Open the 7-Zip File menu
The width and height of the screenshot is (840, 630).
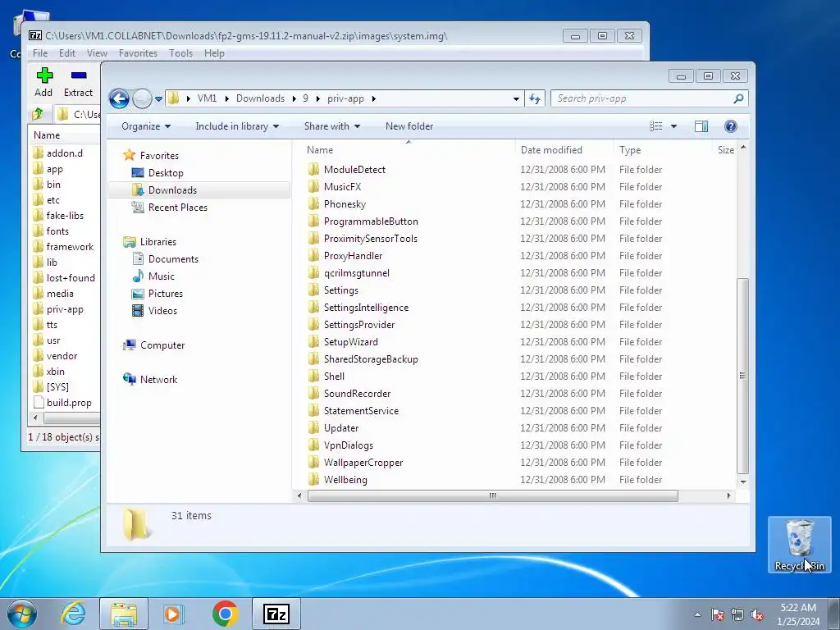coord(40,53)
